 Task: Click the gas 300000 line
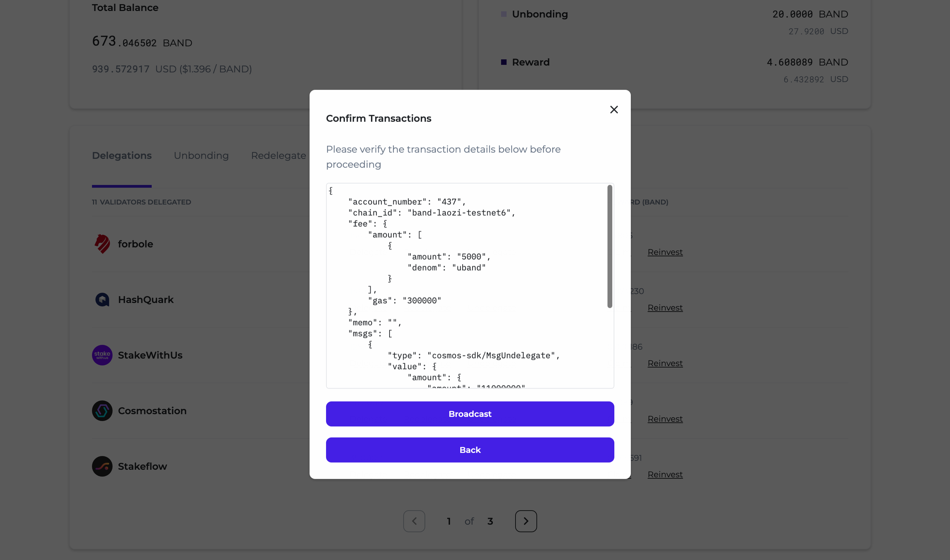tap(404, 301)
